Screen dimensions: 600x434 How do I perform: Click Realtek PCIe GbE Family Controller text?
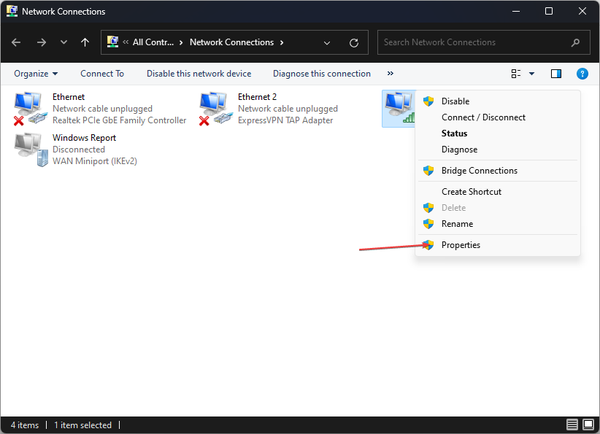(119, 120)
